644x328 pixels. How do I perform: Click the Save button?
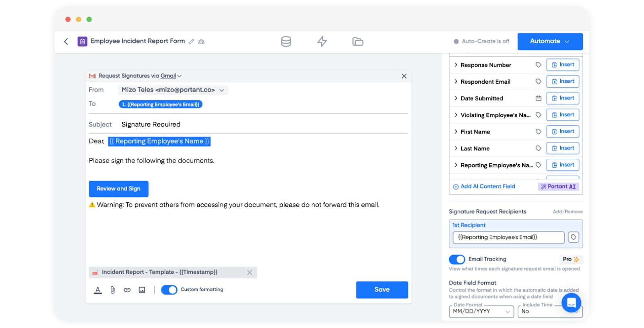pos(382,290)
